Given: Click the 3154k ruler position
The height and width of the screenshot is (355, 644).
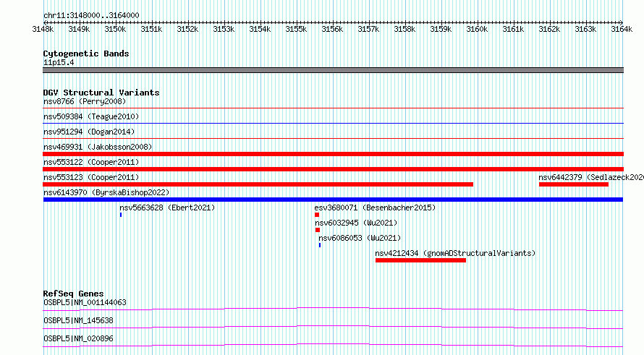Looking at the screenshot, I should click(x=260, y=29).
